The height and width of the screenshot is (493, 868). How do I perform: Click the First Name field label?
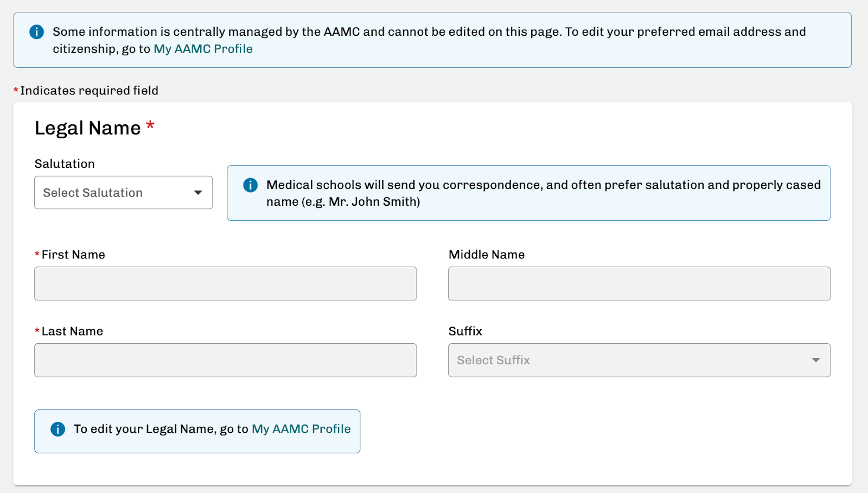[73, 255]
